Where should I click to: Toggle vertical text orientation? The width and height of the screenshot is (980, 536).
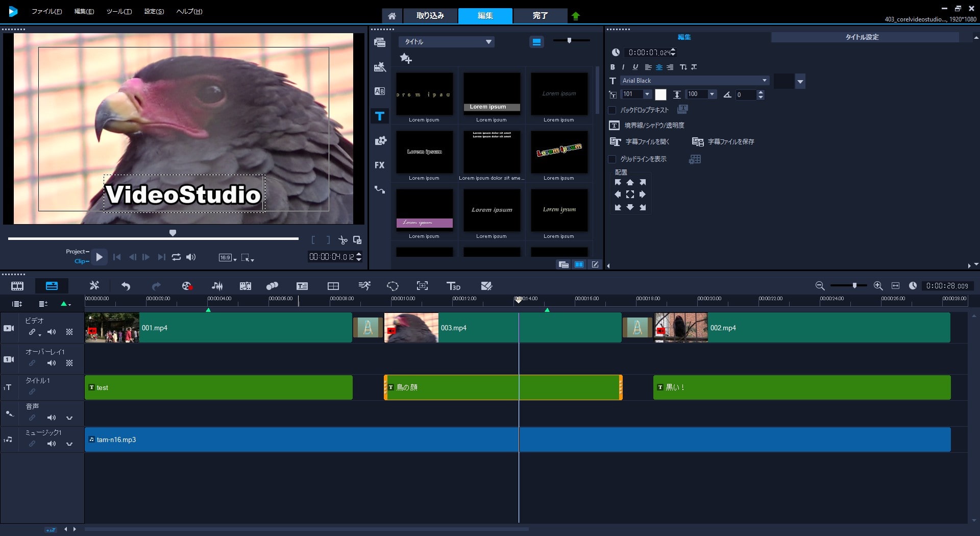point(683,67)
